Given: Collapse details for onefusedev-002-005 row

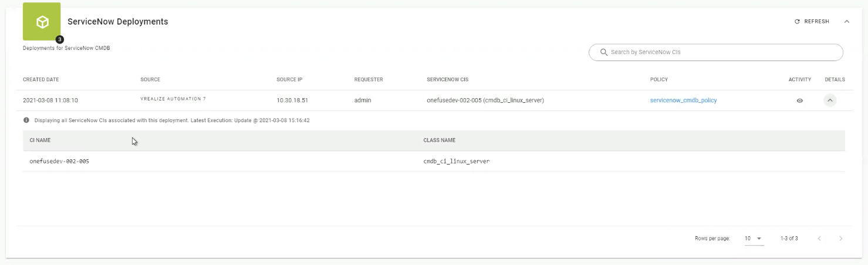Looking at the screenshot, I should click(830, 100).
